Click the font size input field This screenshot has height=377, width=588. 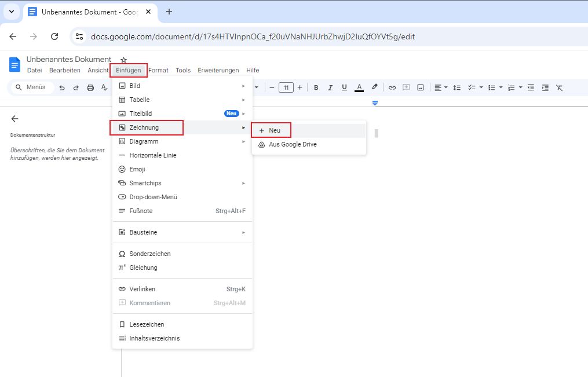pyautogui.click(x=286, y=87)
